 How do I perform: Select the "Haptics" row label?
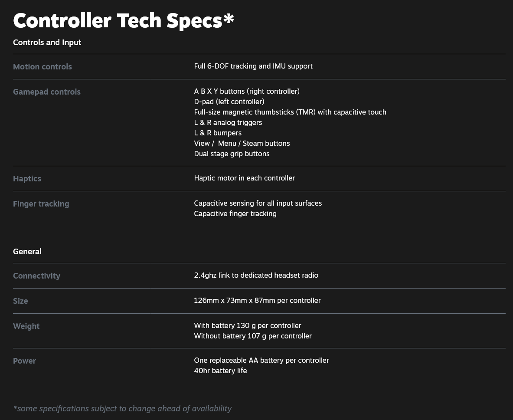pos(27,179)
